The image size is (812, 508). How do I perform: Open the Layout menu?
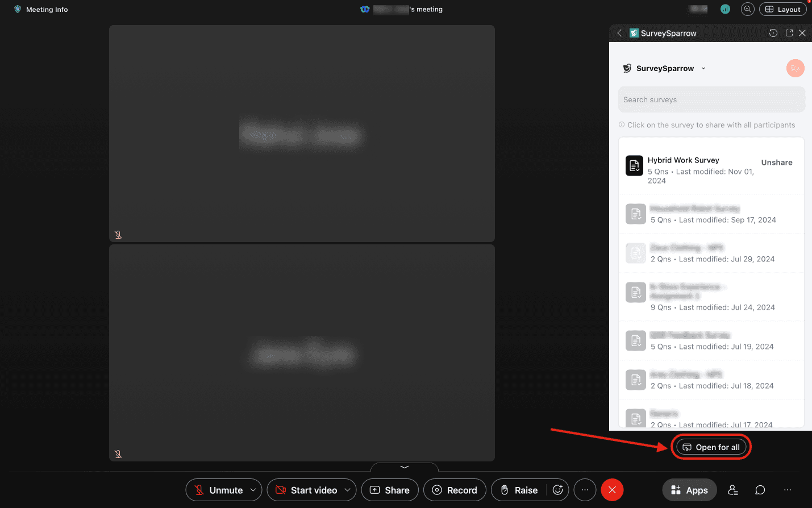pyautogui.click(x=782, y=9)
